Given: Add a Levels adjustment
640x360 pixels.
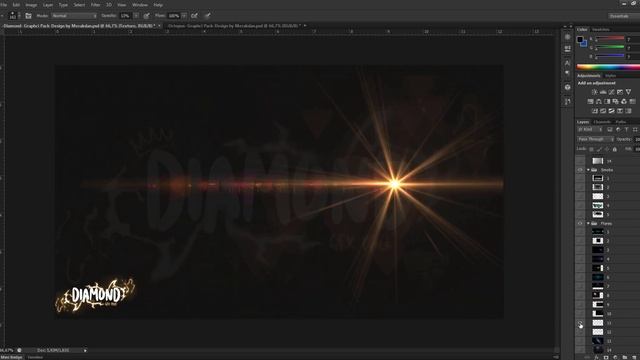Looking at the screenshot, I should [603, 92].
